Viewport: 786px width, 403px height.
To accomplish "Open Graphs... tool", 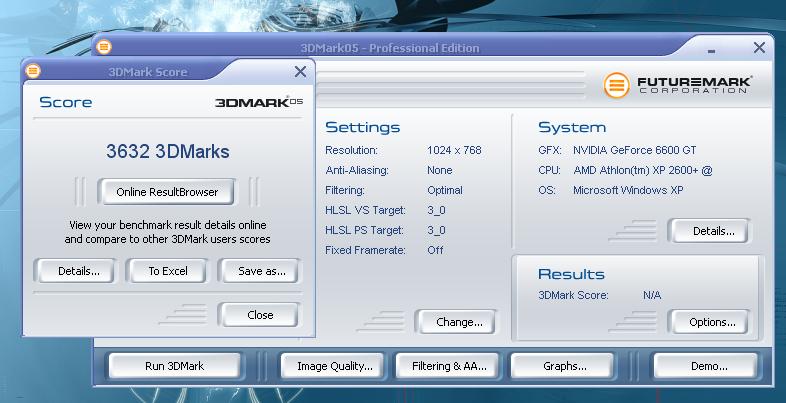I will point(564,366).
